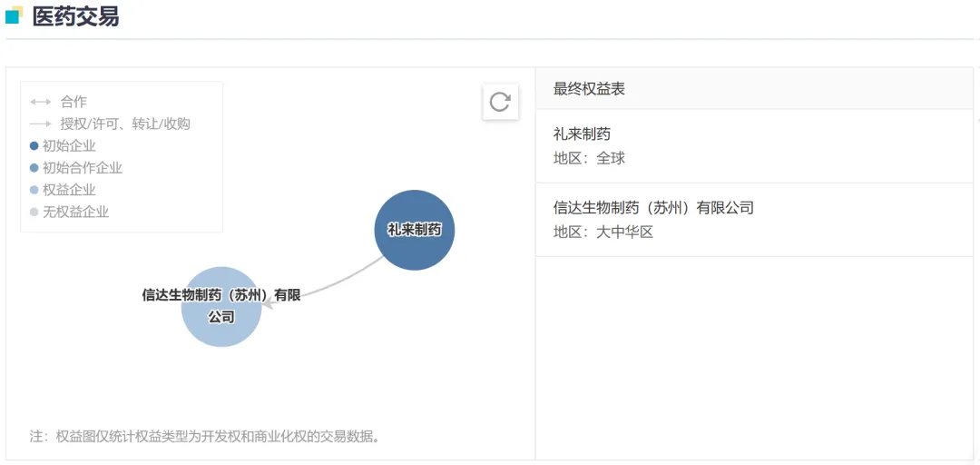Toggle the 无权益企业 legend label
980x465 pixels.
[x=75, y=212]
